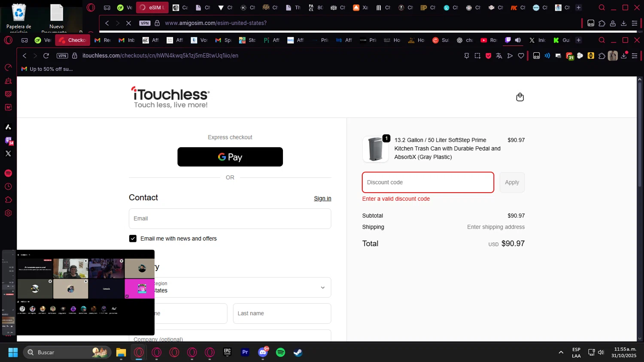Open the Aria AI sidebar icon

pos(8,127)
